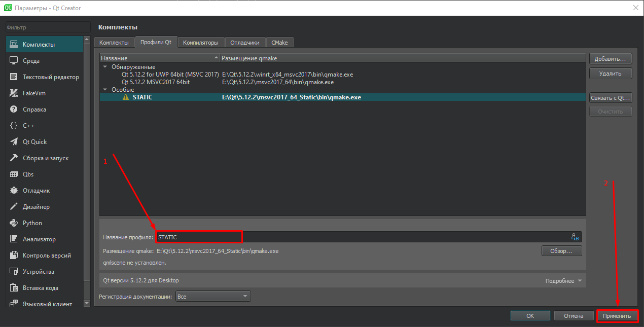644x327 pixels.
Task: Select the STATIC profile row
Action: point(342,97)
